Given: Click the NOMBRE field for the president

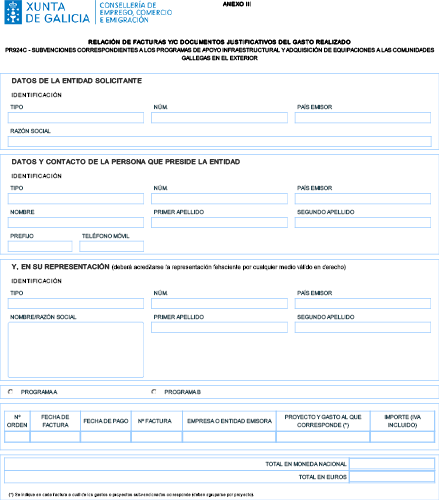Looking at the screenshot, I should tap(76, 222).
